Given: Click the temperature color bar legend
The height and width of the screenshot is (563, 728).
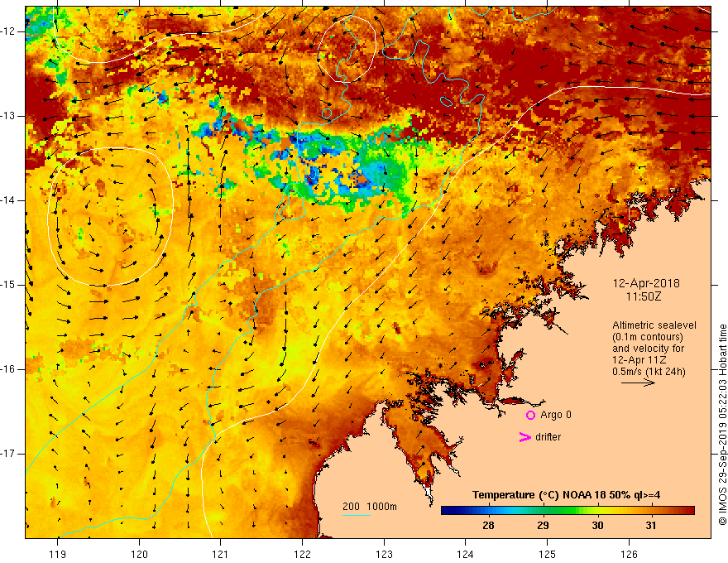Looking at the screenshot, I should point(568,511).
